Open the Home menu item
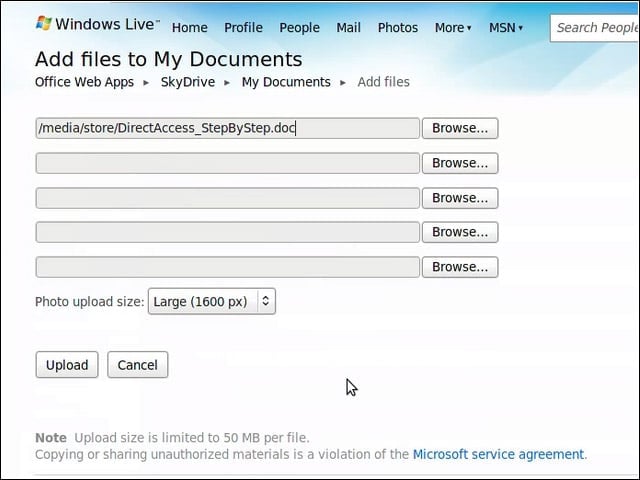The image size is (640, 480). point(190,27)
